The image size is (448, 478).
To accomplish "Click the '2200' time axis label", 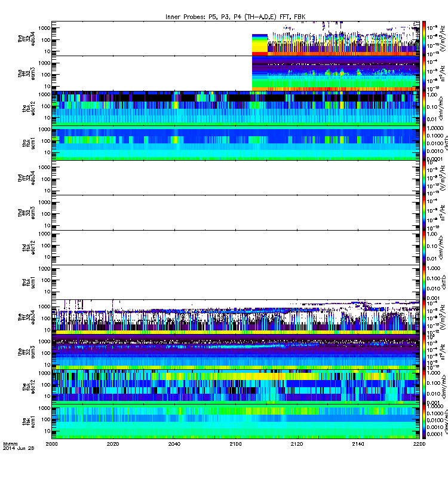I will pyautogui.click(x=419, y=444).
